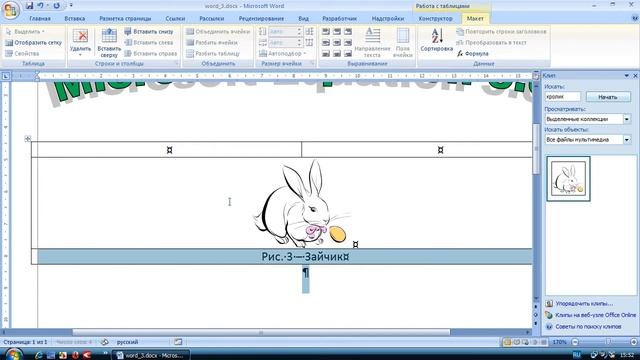The height and width of the screenshot is (360, 640).
Task: Switch to the Вставка tab
Action: [75, 18]
